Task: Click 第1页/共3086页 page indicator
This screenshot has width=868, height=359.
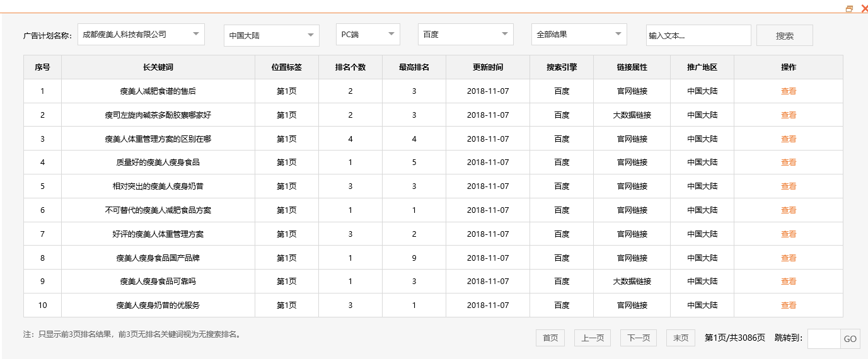Action: [735, 338]
